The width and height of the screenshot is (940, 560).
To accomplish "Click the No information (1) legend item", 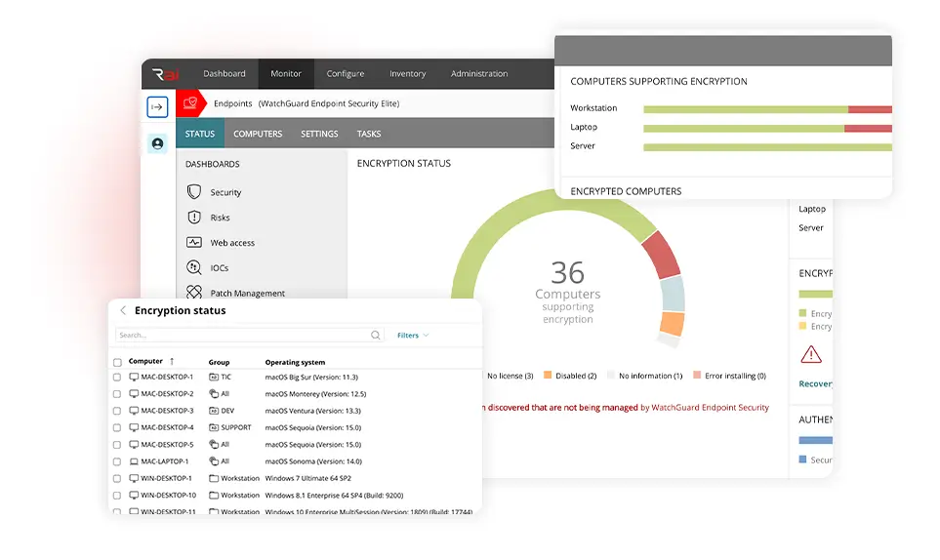I will (x=645, y=376).
